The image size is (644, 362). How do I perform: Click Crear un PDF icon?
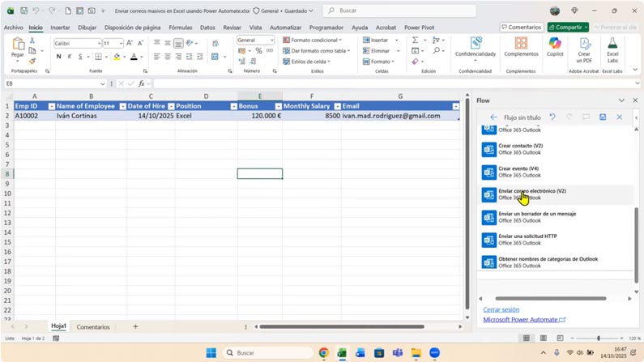pos(584,43)
